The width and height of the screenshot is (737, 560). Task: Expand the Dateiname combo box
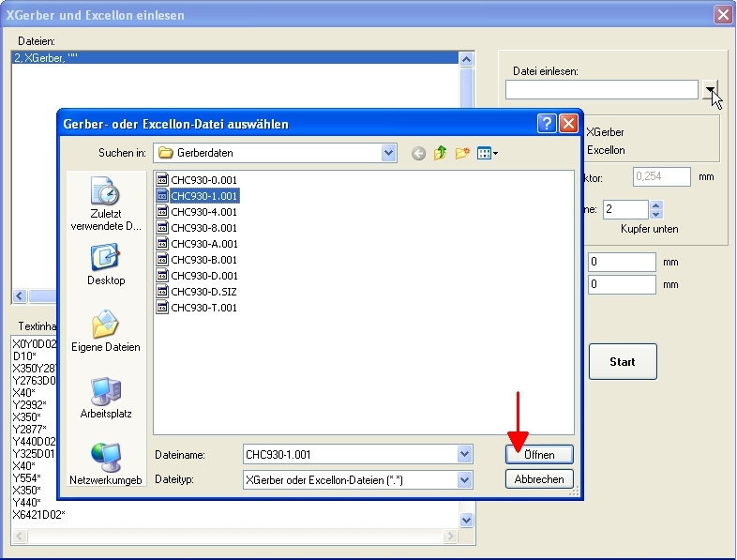point(465,455)
